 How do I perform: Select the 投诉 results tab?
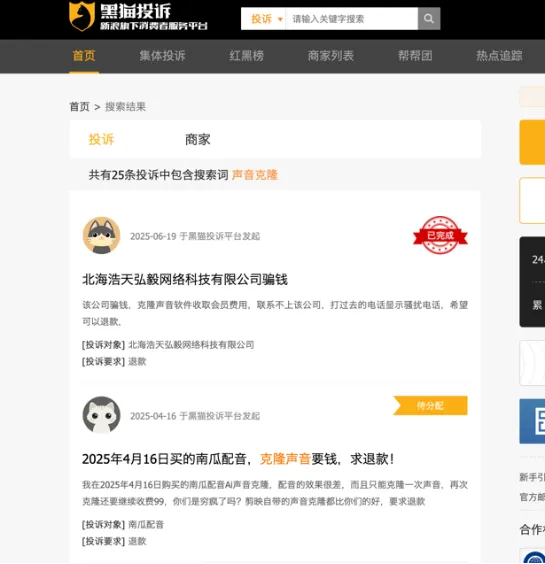[101, 140]
